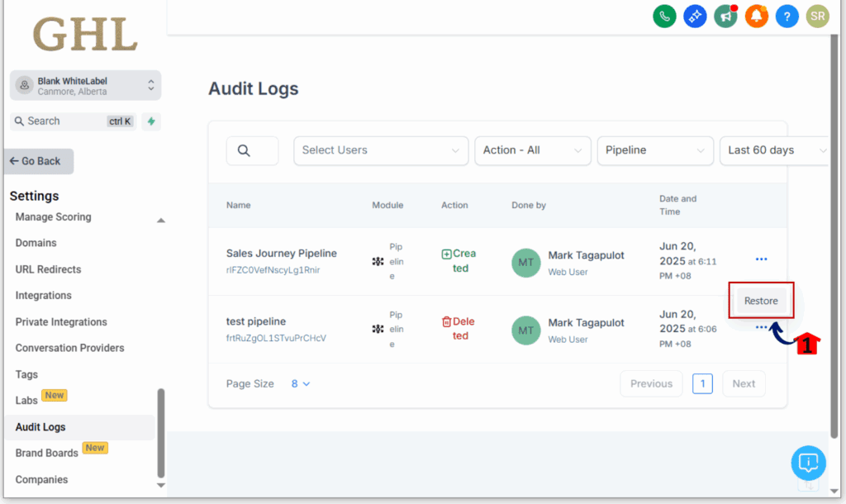Click the megaphone announcements icon
The image size is (846, 504).
coord(725,16)
